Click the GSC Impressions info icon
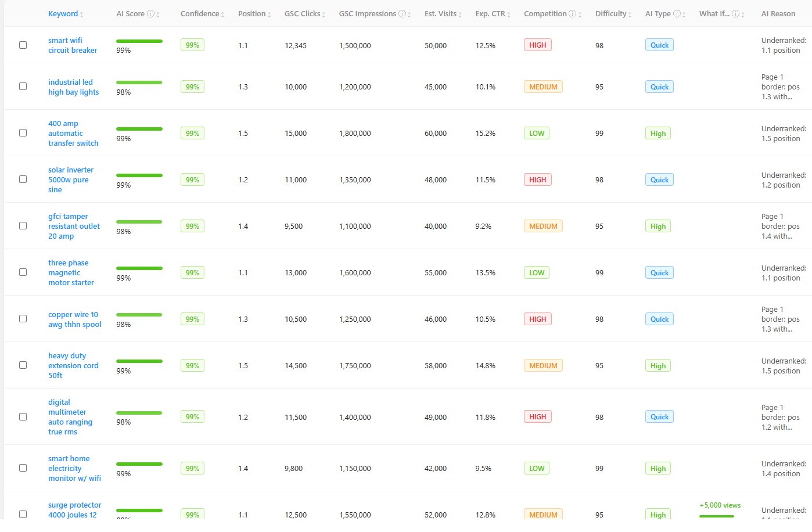 [402, 14]
